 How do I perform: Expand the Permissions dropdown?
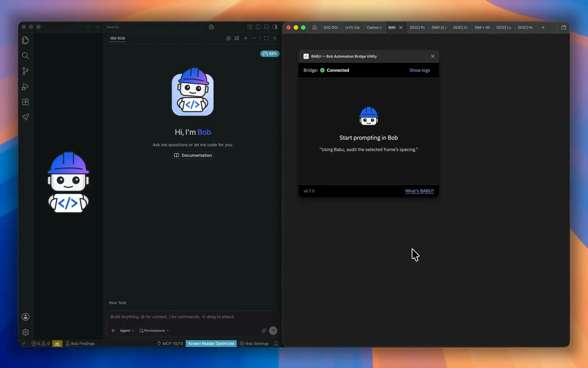point(154,330)
